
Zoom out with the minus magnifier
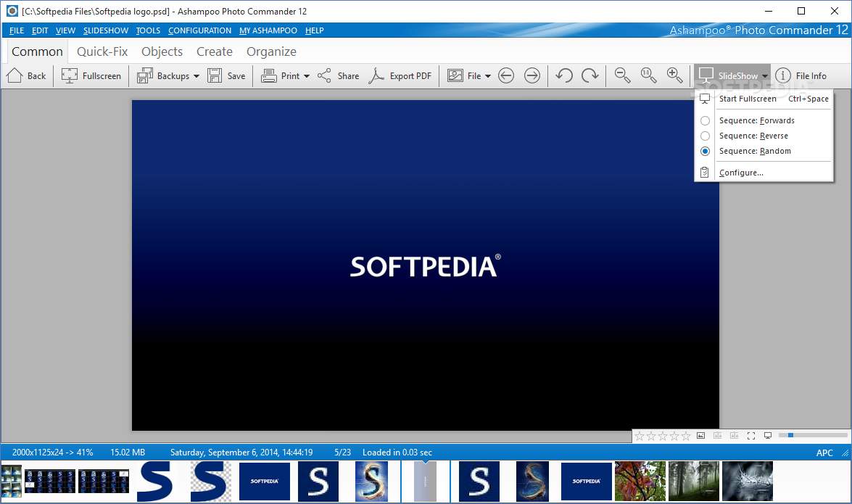(622, 75)
